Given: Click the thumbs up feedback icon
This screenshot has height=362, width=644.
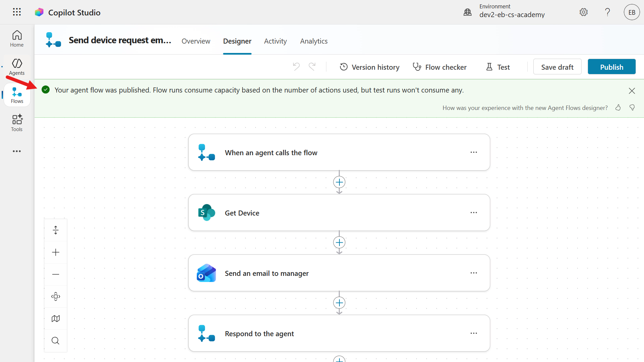Looking at the screenshot, I should pyautogui.click(x=618, y=108).
